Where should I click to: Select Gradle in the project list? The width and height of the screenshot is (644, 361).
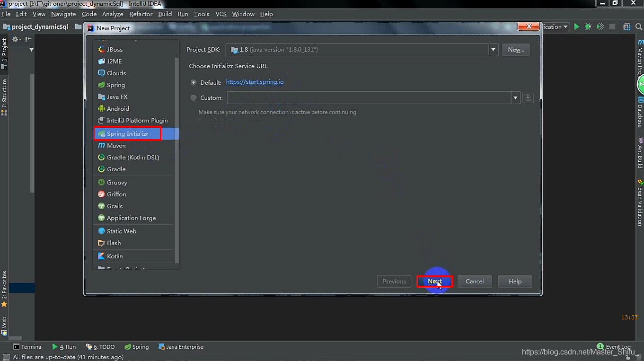116,169
